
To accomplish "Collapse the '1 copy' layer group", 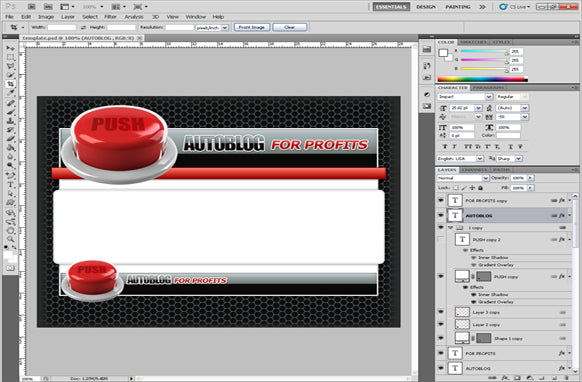I will coord(451,228).
